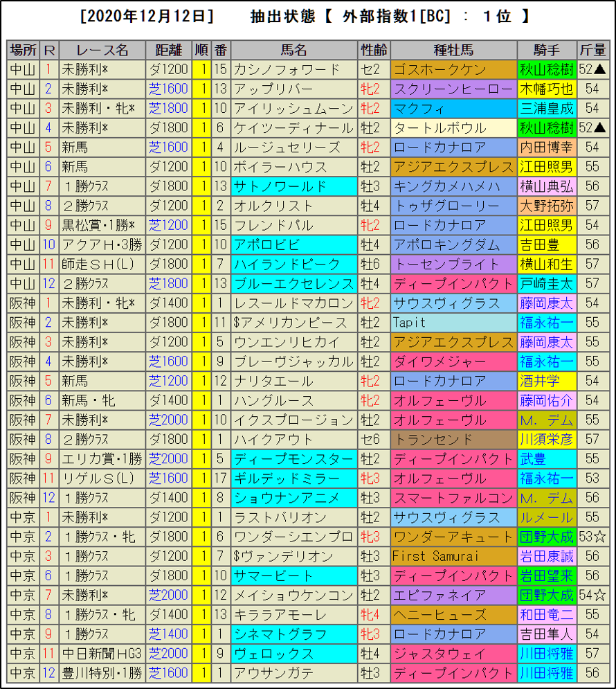Click the 斤量 column header
The width and height of the screenshot is (616, 689).
tap(592, 51)
